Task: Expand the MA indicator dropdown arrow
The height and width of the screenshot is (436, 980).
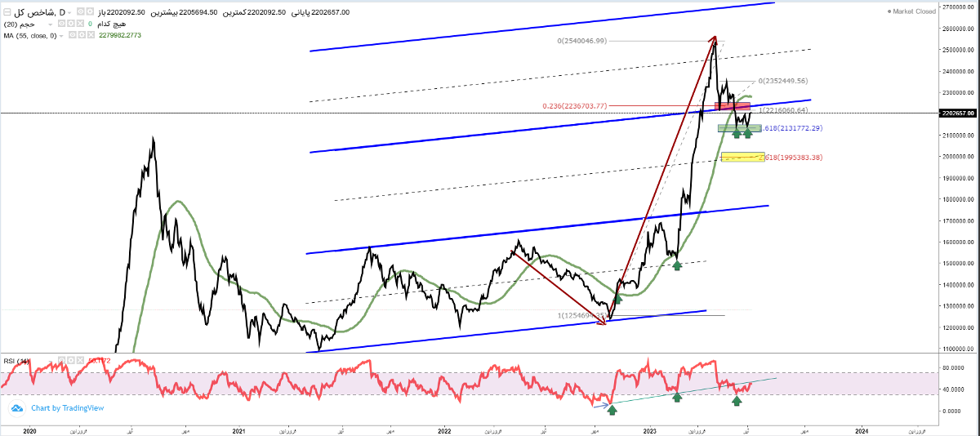Action: 61,36
